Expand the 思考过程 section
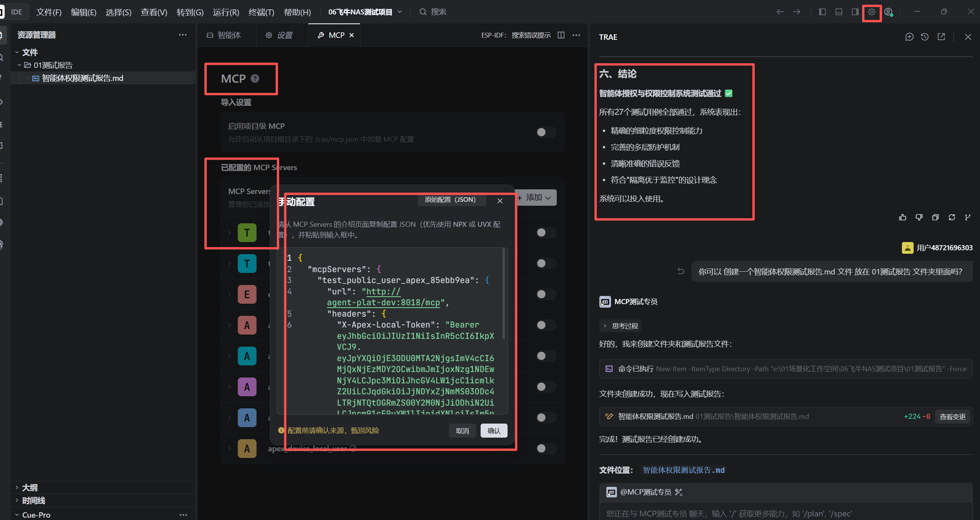Viewport: 980px width, 520px height. pos(621,326)
